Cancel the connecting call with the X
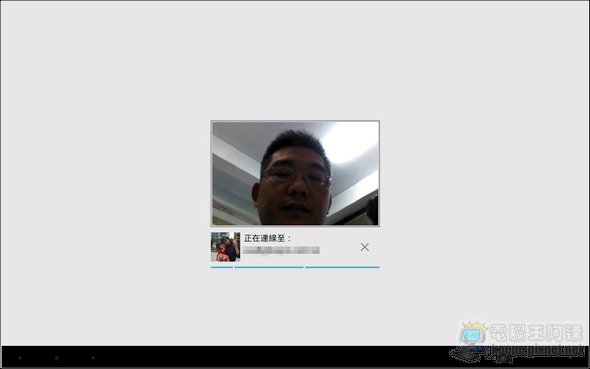590x369 pixels. click(365, 247)
